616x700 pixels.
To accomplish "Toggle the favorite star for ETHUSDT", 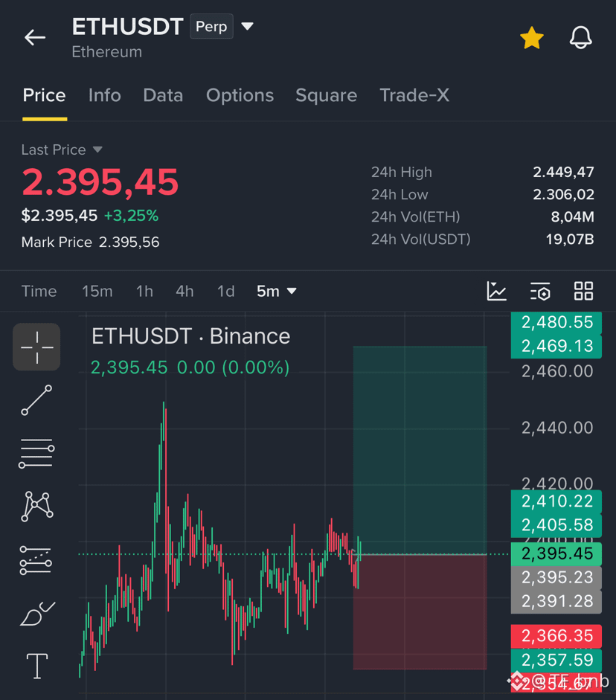I will click(x=532, y=38).
